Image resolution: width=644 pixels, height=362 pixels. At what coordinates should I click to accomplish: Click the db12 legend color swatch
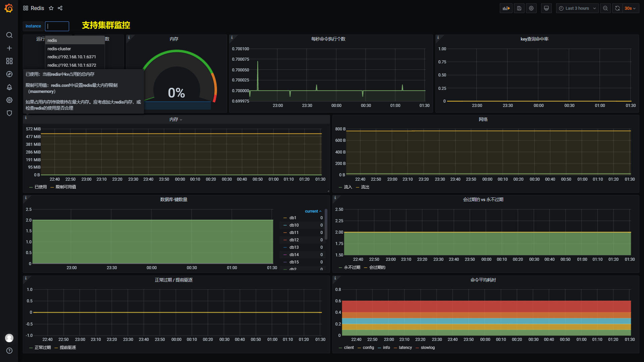pos(285,240)
